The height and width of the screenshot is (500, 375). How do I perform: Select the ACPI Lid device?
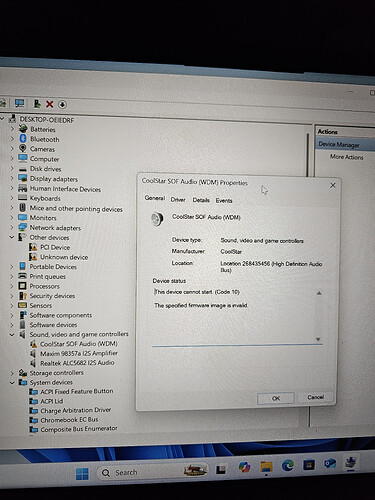coord(52,401)
